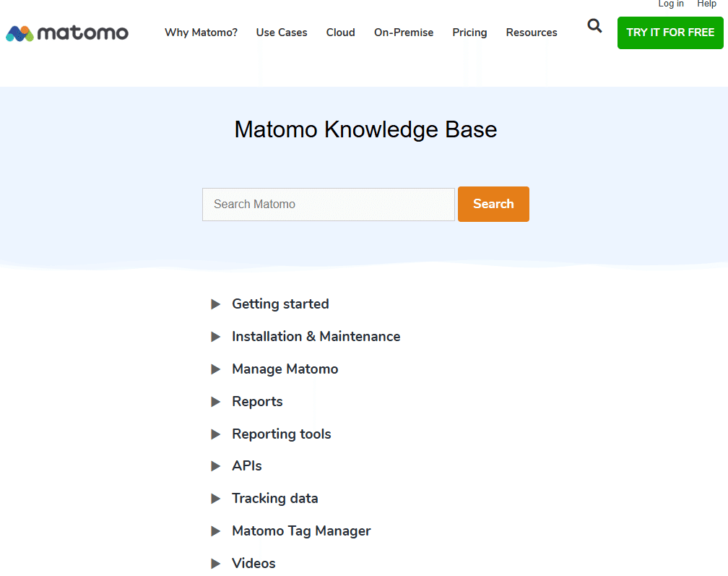This screenshot has width=728, height=576.
Task: Open the Why Matomo? menu
Action: tap(201, 33)
